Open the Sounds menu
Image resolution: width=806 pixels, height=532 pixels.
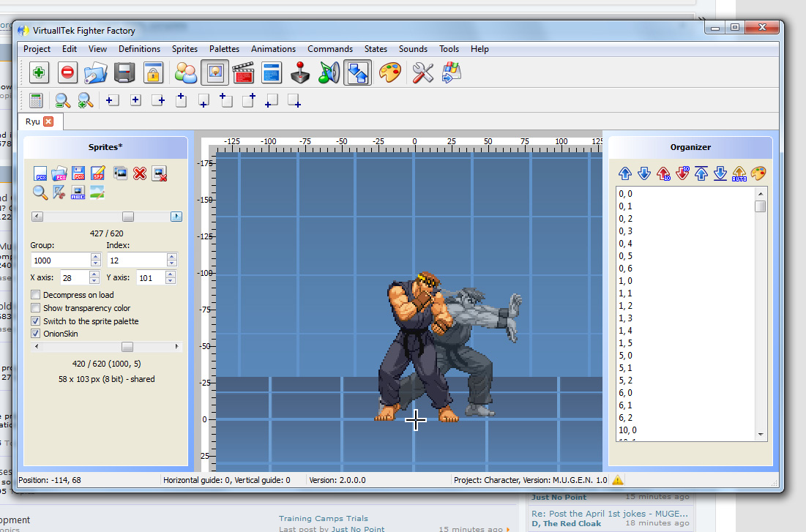[x=414, y=49]
